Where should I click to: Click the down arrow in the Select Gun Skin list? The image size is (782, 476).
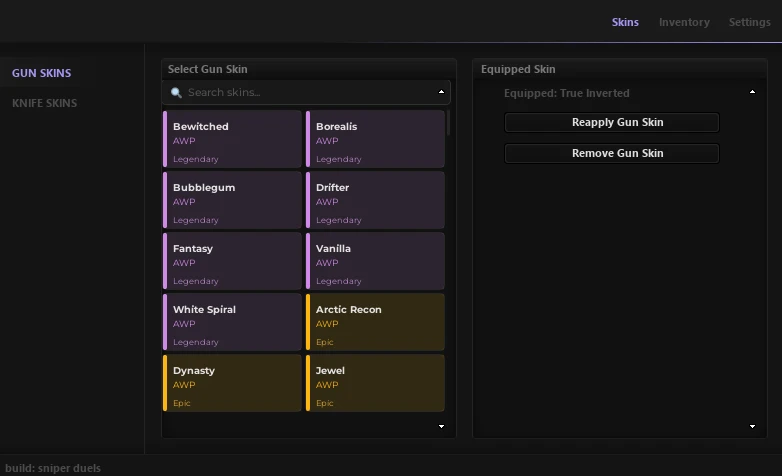click(x=441, y=426)
